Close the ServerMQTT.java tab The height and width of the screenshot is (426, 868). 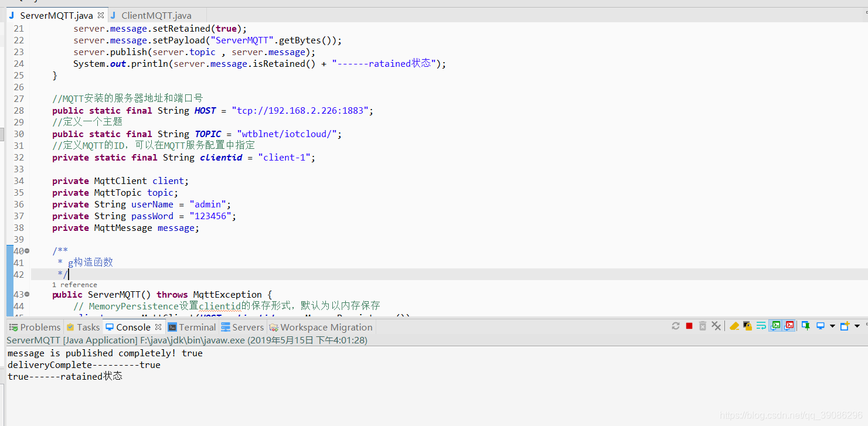pyautogui.click(x=101, y=15)
